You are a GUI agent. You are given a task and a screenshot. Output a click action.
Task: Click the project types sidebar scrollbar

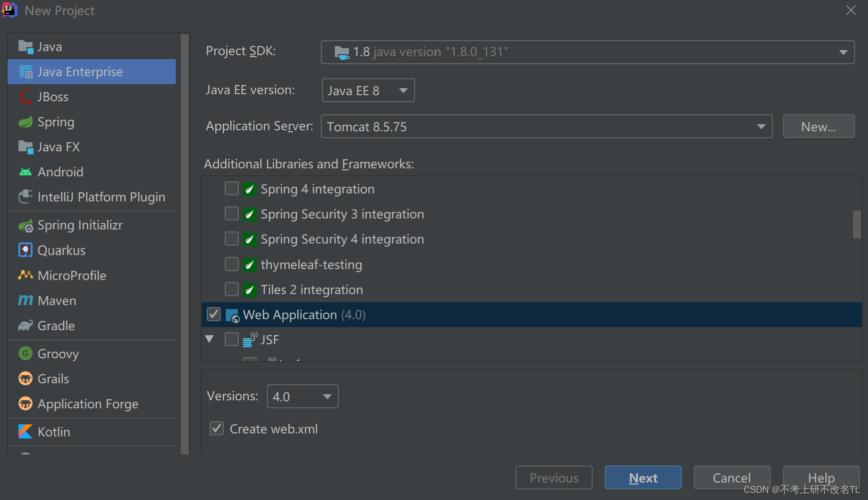(185, 243)
